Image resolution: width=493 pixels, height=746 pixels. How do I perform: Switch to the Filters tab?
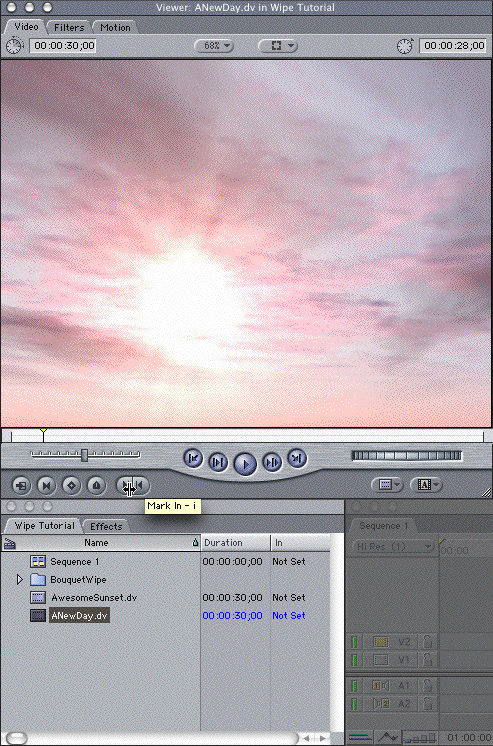(x=69, y=28)
